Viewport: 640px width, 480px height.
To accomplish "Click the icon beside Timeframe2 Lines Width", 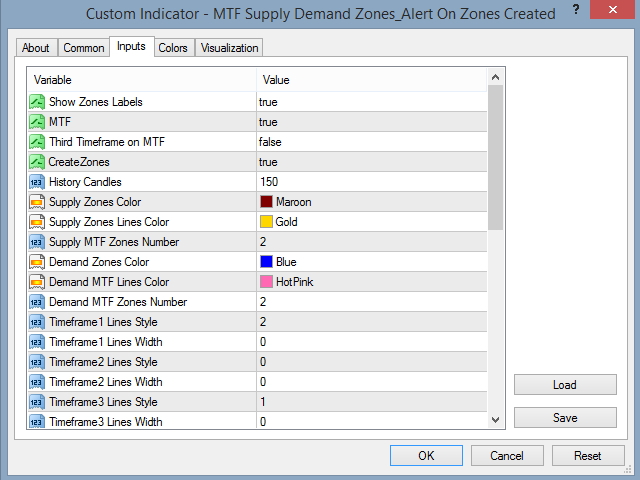I will 37,382.
